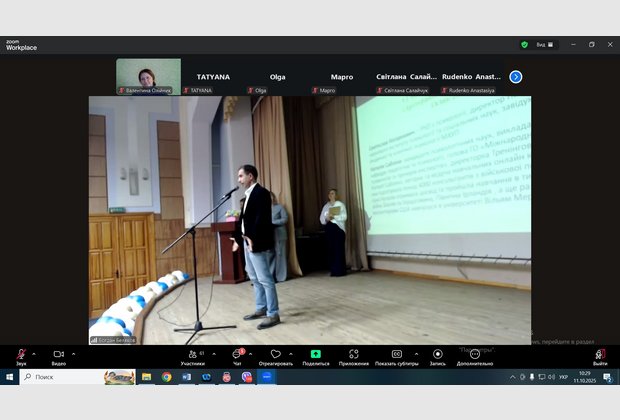Turn on camera with the Видео button
This screenshot has height=420, width=620.
[x=58, y=355]
